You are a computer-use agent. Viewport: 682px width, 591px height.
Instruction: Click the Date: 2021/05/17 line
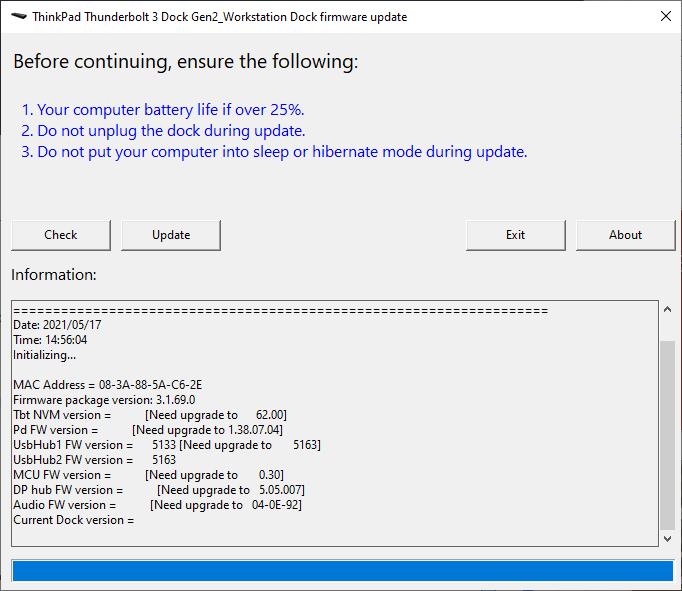(57, 325)
